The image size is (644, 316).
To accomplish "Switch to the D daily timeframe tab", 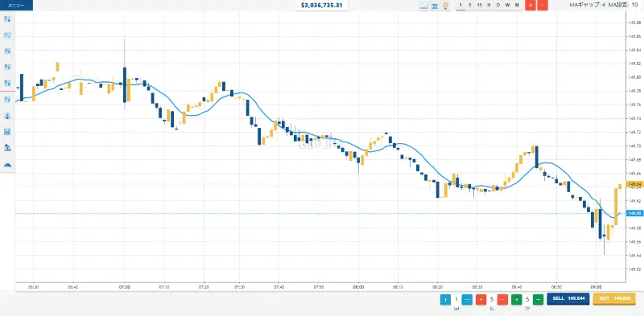I will 498,6.
